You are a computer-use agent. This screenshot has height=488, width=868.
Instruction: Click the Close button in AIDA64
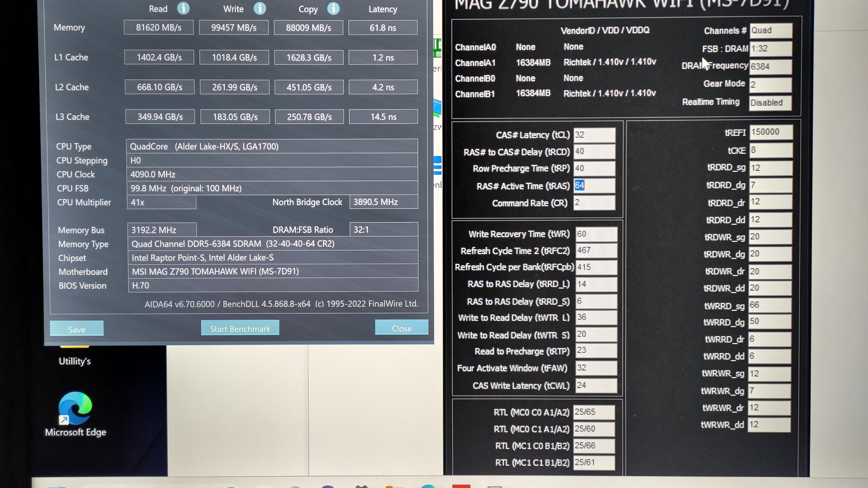[x=402, y=327]
